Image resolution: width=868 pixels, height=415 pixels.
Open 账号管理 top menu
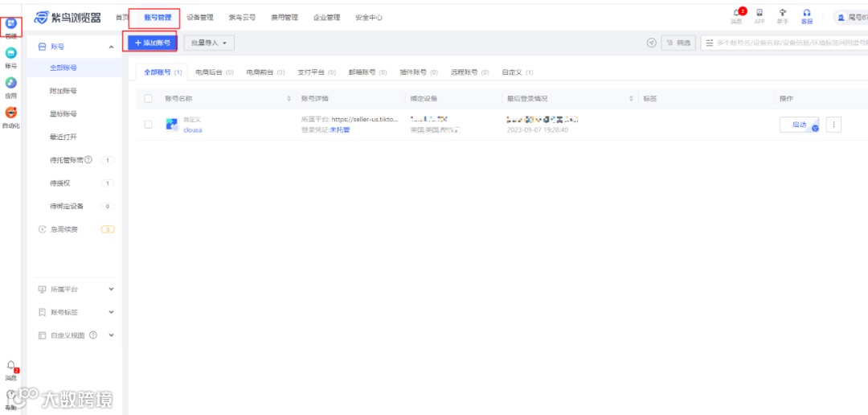click(x=158, y=18)
